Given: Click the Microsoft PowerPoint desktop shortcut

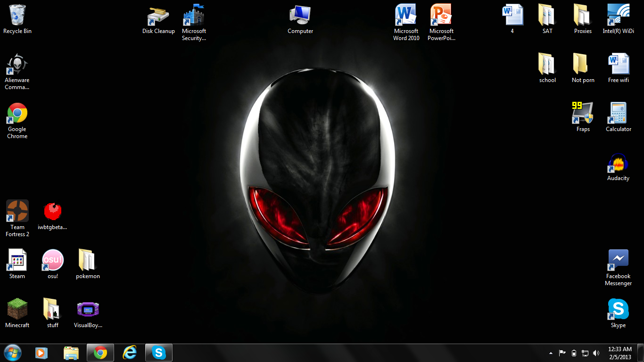Looking at the screenshot, I should tap(441, 16).
